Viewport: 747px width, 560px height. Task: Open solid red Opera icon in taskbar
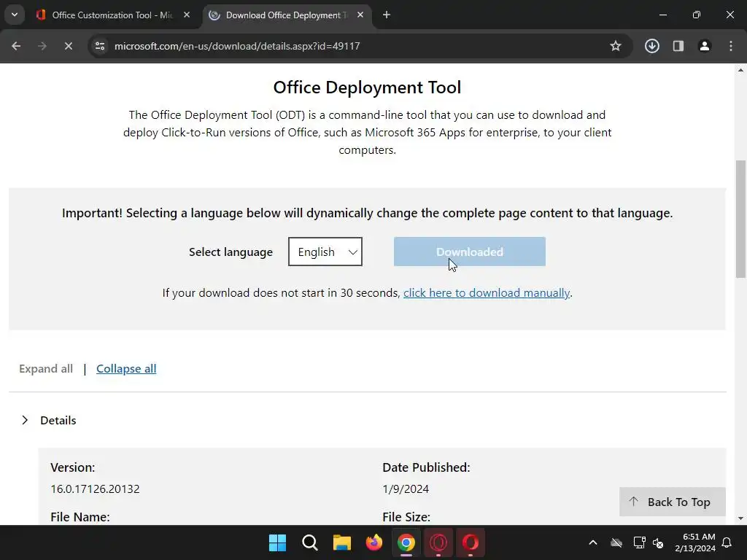[471, 542]
